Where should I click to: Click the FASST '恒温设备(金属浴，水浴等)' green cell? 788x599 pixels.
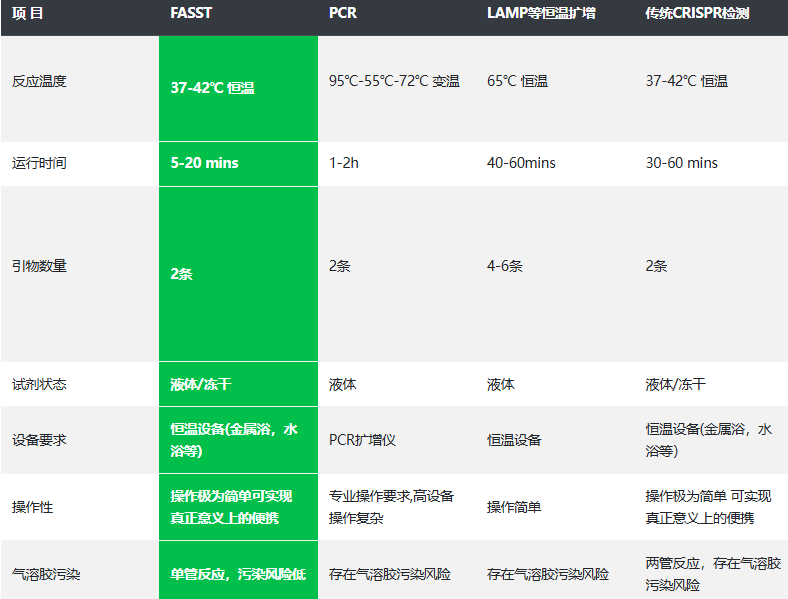click(238, 440)
